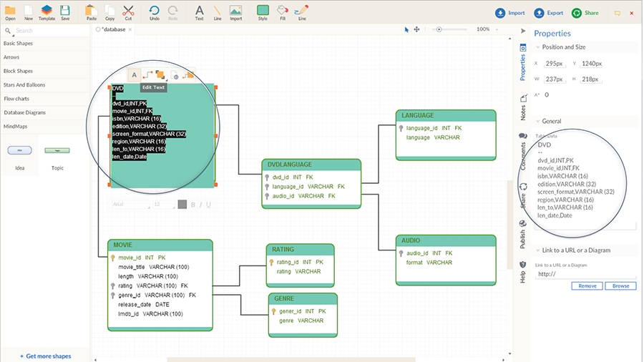Click the green Share icon
Image resolution: width=644 pixels, height=362 pixels.
click(577, 13)
